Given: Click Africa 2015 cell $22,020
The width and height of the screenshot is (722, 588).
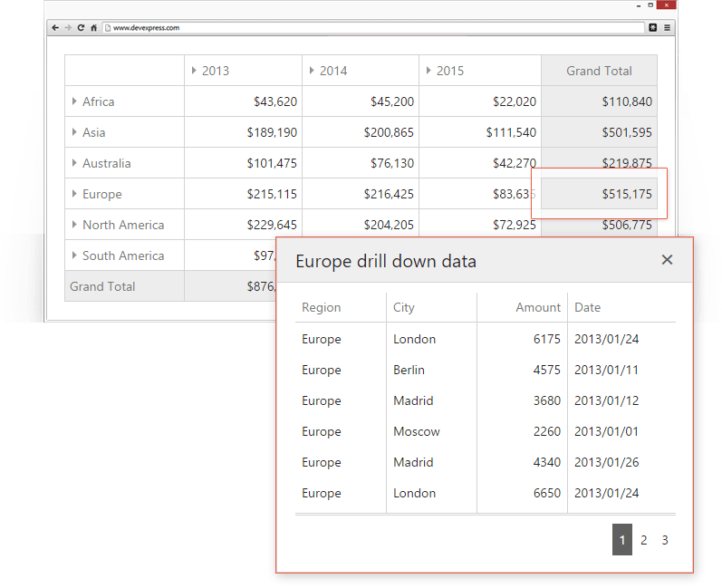Looking at the screenshot, I should point(480,101).
